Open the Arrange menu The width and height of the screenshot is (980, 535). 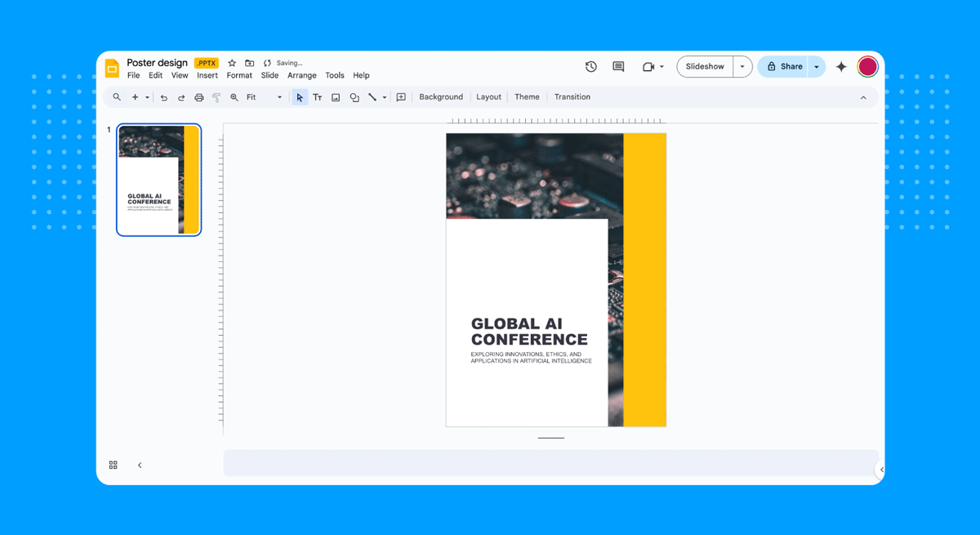(302, 75)
